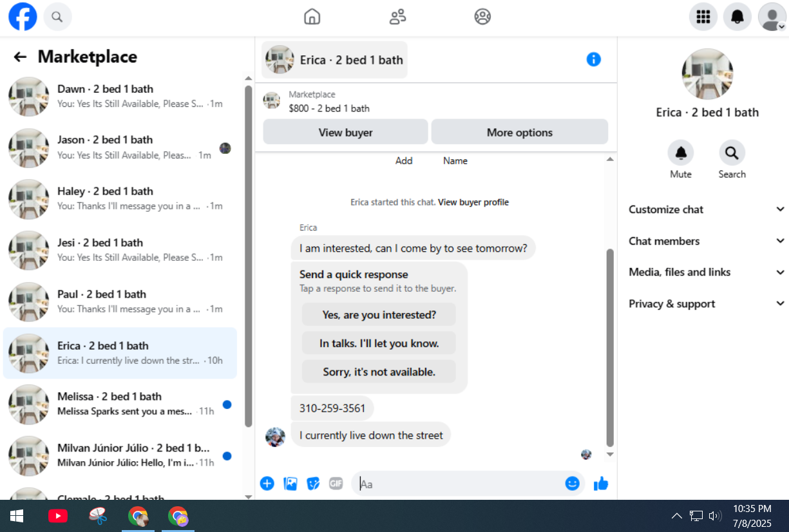Click message 'I am interested, can I come by to see tomorrow?'
This screenshot has height=532, width=789.
pyautogui.click(x=414, y=248)
